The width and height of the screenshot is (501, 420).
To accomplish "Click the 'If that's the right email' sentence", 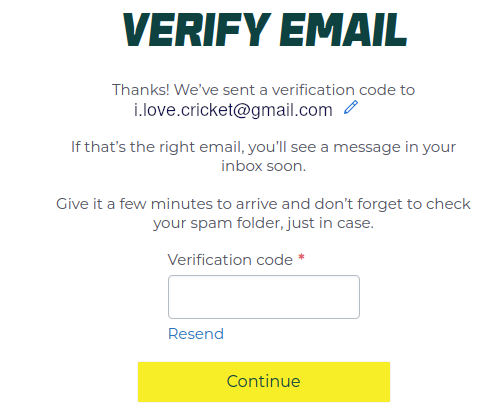I will click(263, 147).
